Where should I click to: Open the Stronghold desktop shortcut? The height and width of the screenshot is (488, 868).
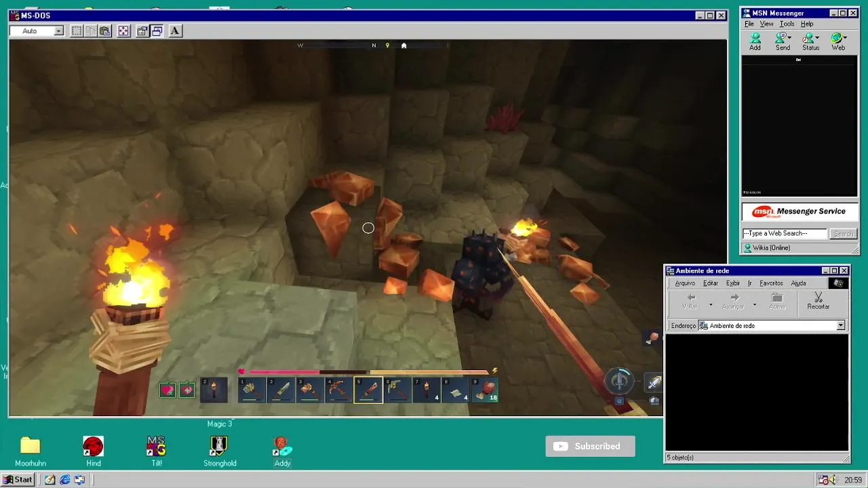click(219, 451)
